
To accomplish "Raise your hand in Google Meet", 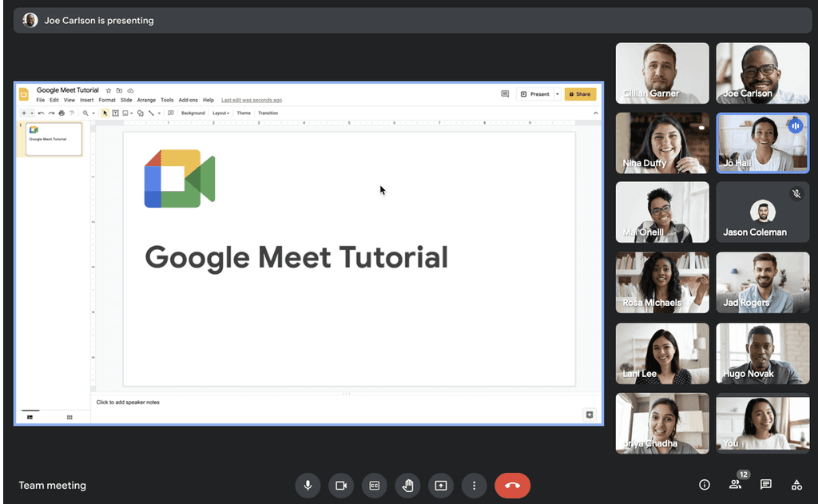I will point(407,485).
